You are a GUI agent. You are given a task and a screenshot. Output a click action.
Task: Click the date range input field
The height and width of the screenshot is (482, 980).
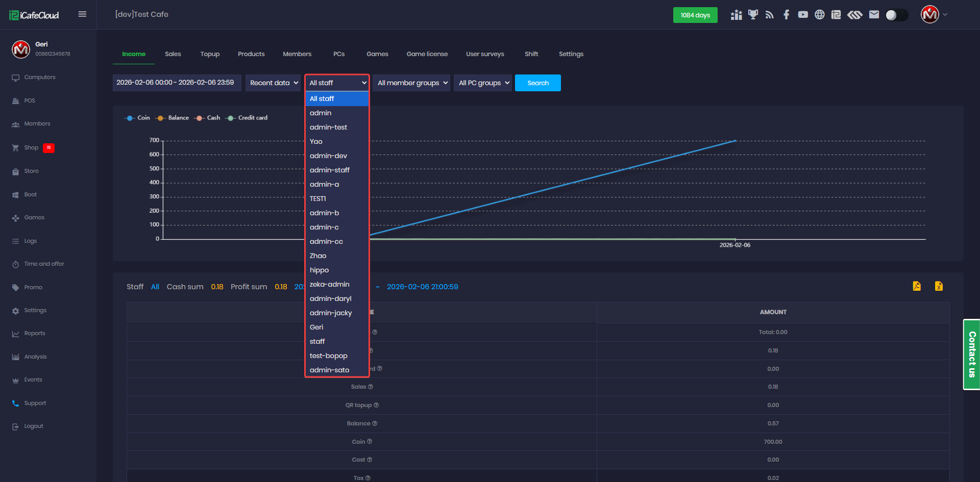[x=176, y=83]
